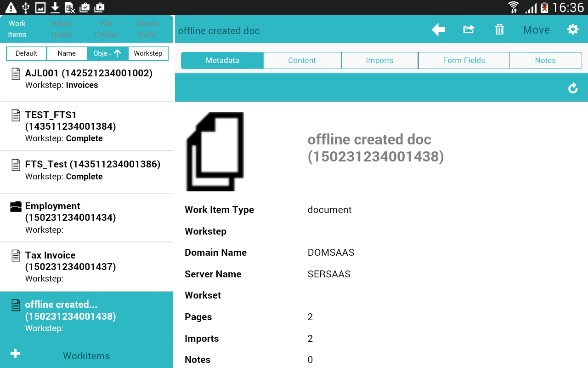Image resolution: width=588 pixels, height=368 pixels.
Task: Open settings gear icon
Action: coord(572,30)
